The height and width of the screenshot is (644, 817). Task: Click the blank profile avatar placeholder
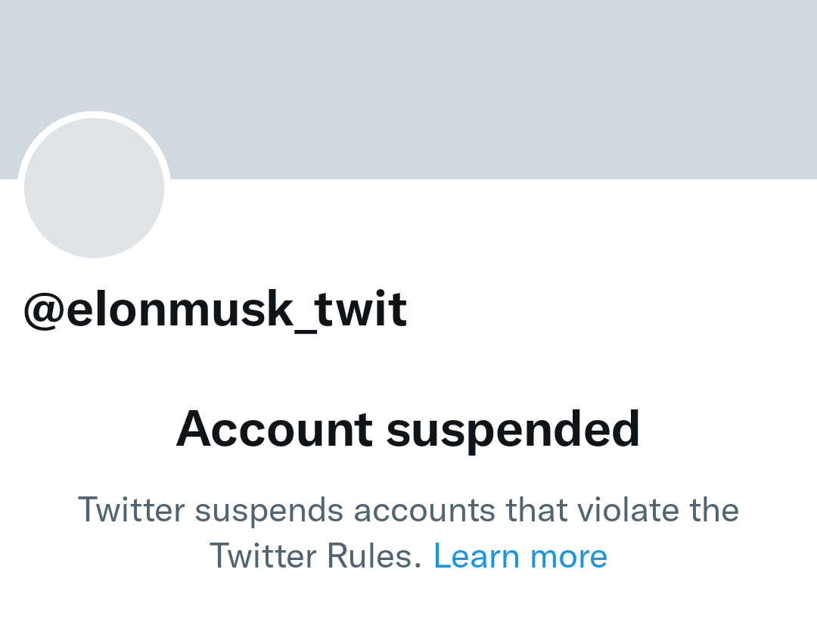94,188
